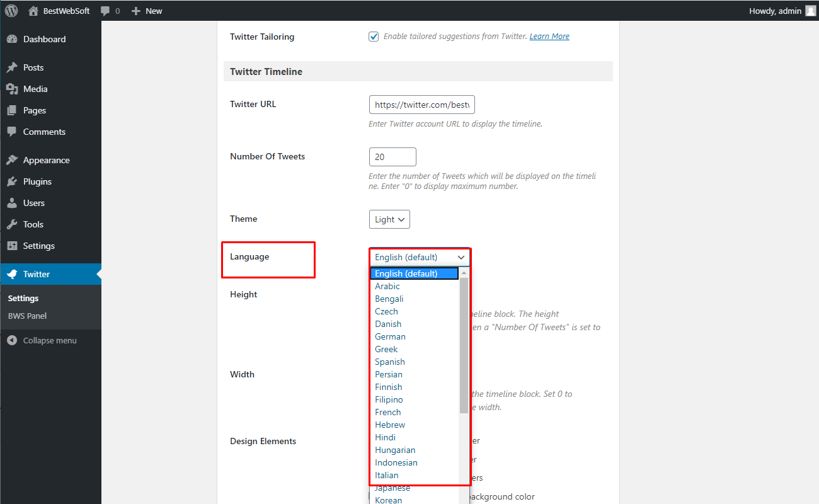Image resolution: width=819 pixels, height=504 pixels.
Task: Choose Filipino in the language list
Action: (415, 399)
